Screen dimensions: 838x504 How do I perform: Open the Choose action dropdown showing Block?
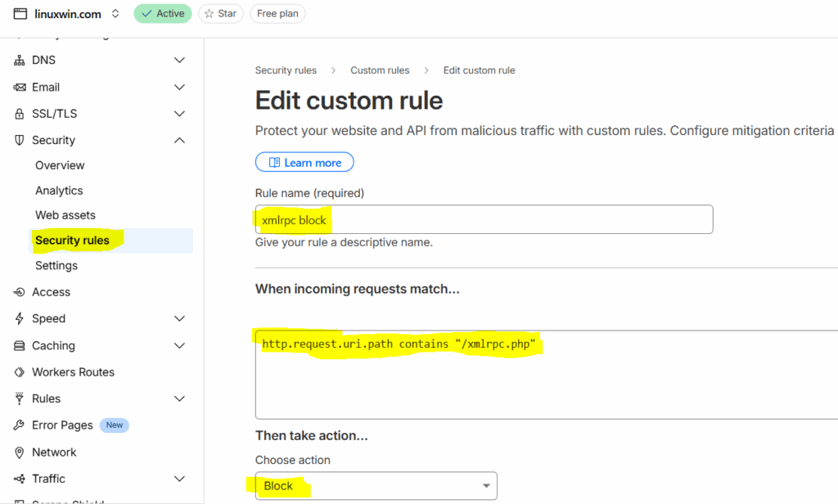376,486
